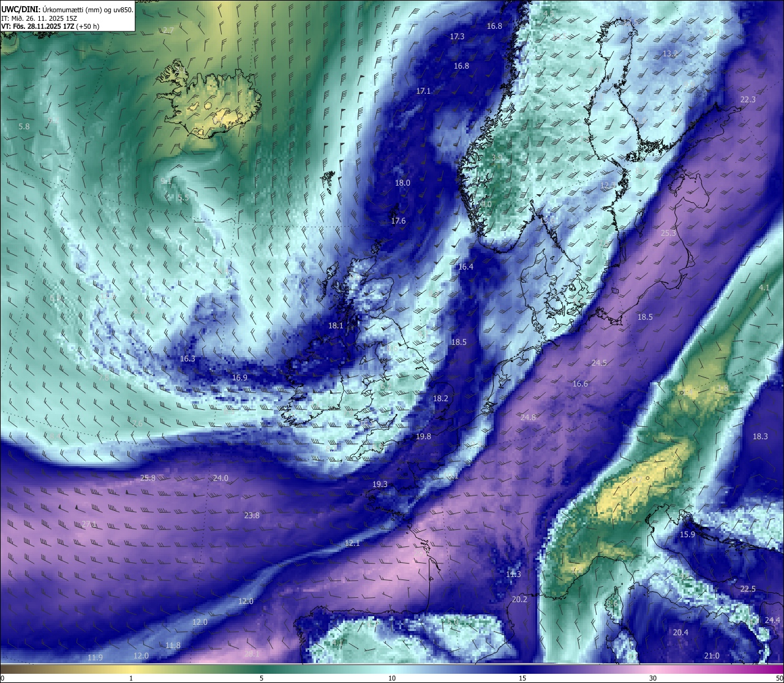Click the 18.3 value on the right side

[x=760, y=437]
